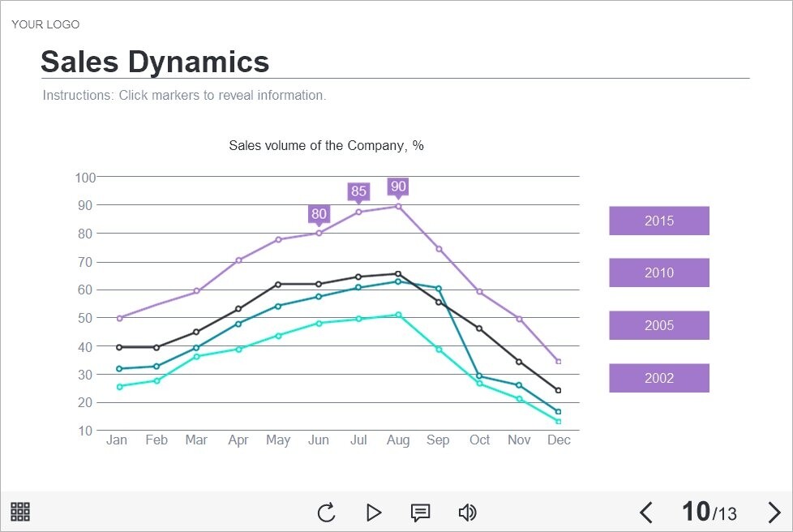This screenshot has width=793, height=532.
Task: Open the transcript notes icon
Action: tap(420, 513)
